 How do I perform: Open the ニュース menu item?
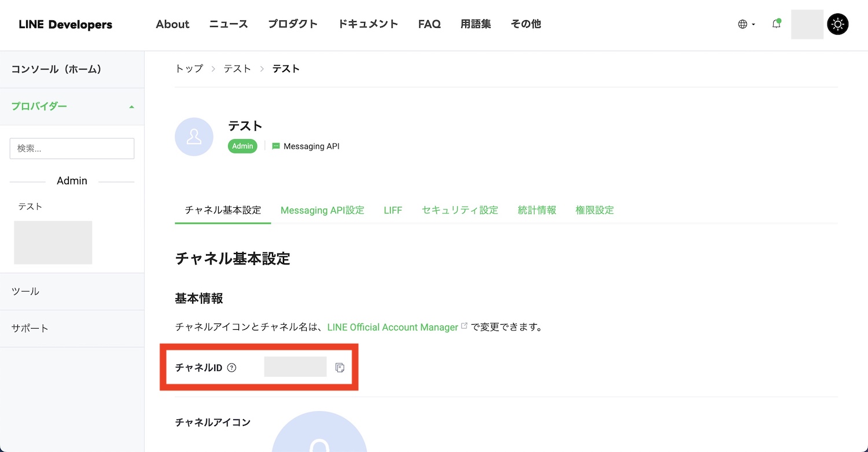click(229, 24)
